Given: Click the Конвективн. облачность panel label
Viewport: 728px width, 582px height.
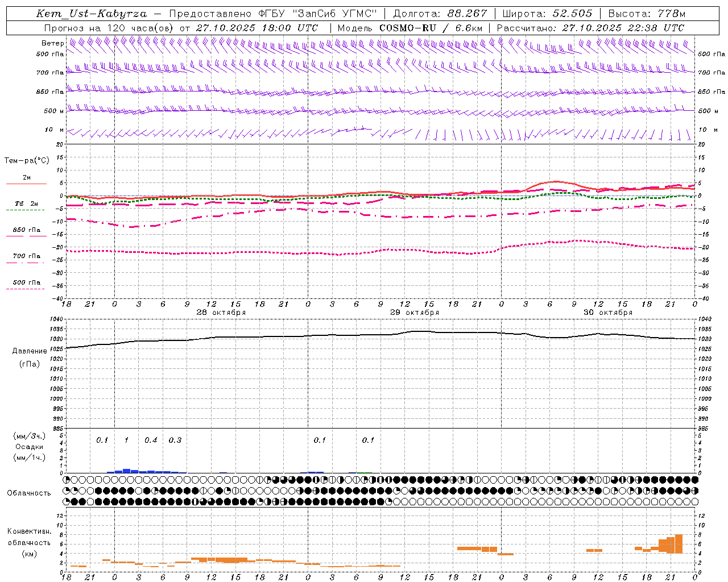Looking at the screenshot, I should [x=29, y=542].
